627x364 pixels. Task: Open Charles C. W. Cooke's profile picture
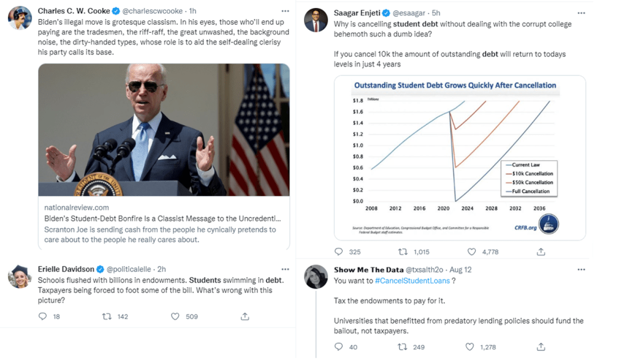pos(20,18)
